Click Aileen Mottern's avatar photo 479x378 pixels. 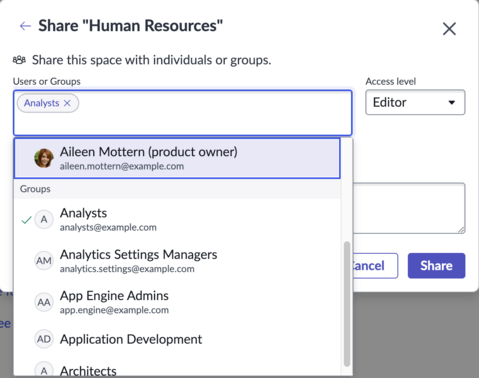point(44,158)
